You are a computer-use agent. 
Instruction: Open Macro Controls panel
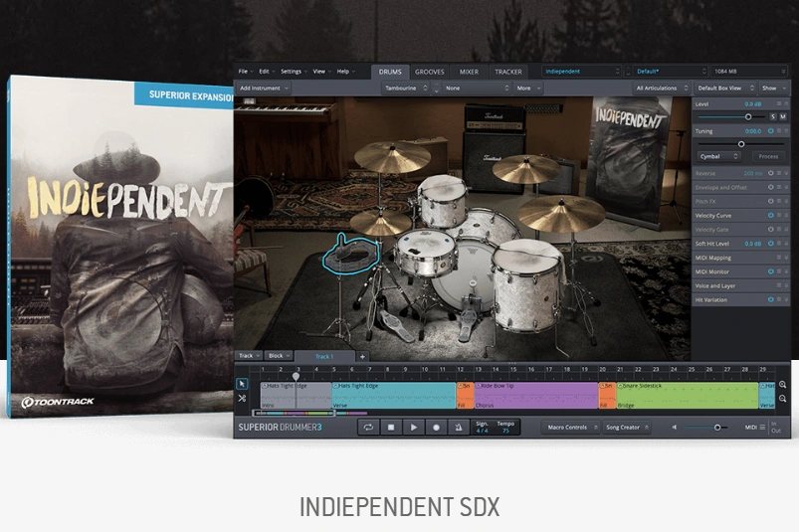[570, 428]
